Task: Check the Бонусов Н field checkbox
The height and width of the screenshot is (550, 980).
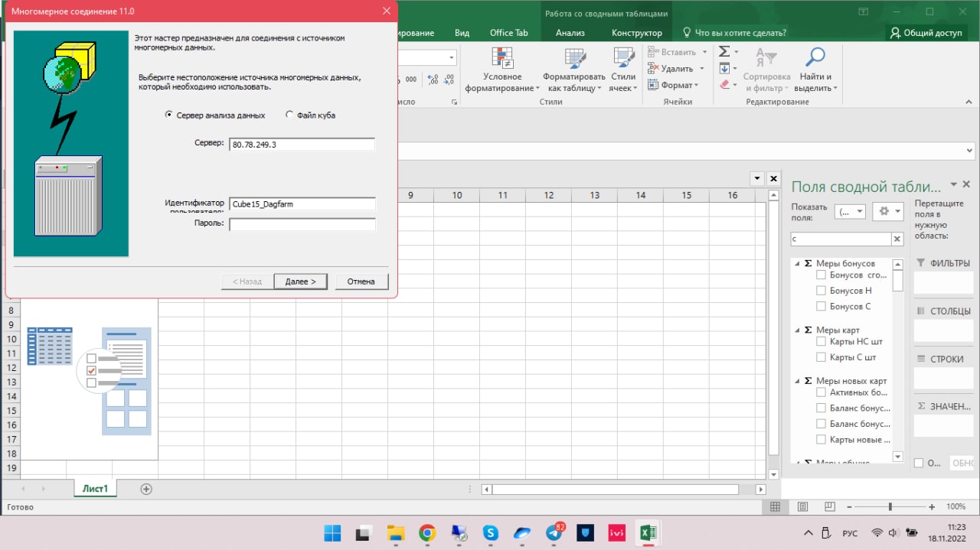Action: tap(821, 291)
